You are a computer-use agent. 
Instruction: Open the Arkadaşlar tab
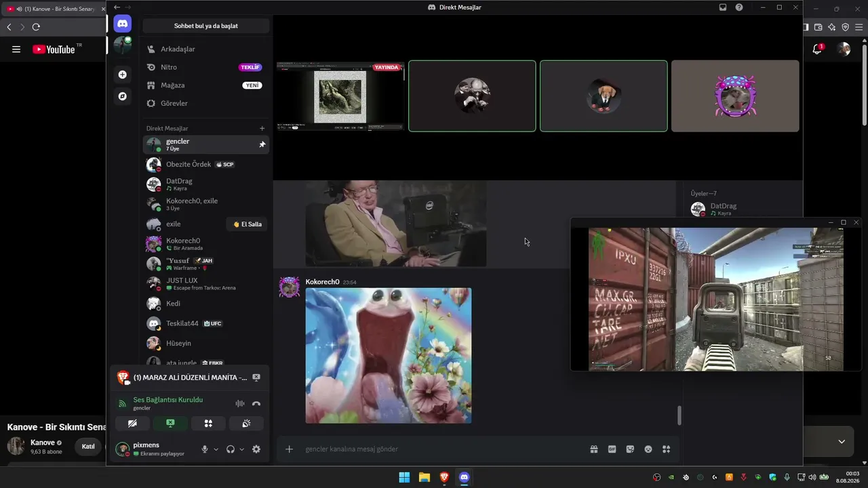(206, 49)
